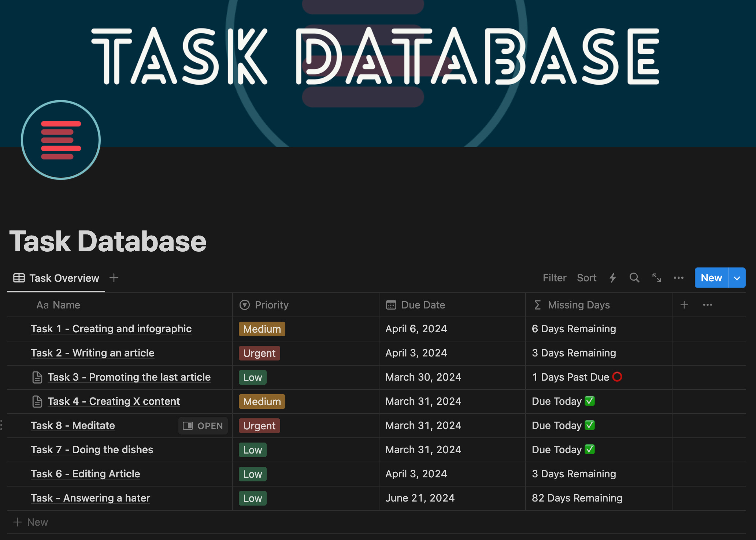This screenshot has height=540, width=756.
Task: Open the Priority column header menu
Action: (271, 305)
